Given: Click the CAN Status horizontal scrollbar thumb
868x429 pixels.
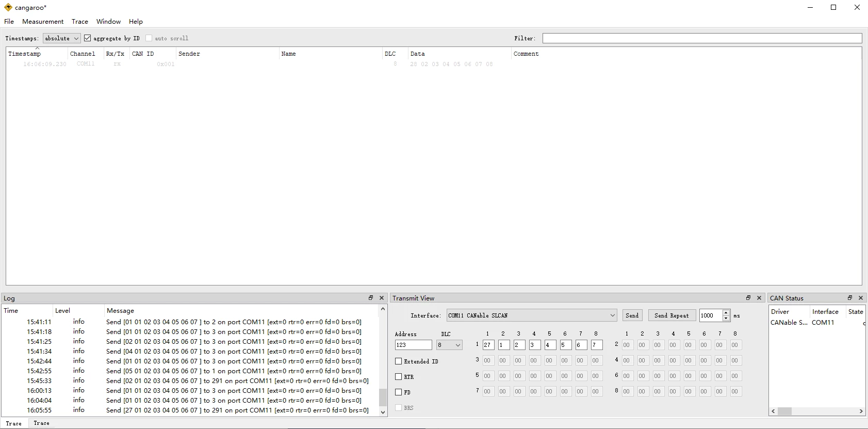Looking at the screenshot, I should point(785,411).
